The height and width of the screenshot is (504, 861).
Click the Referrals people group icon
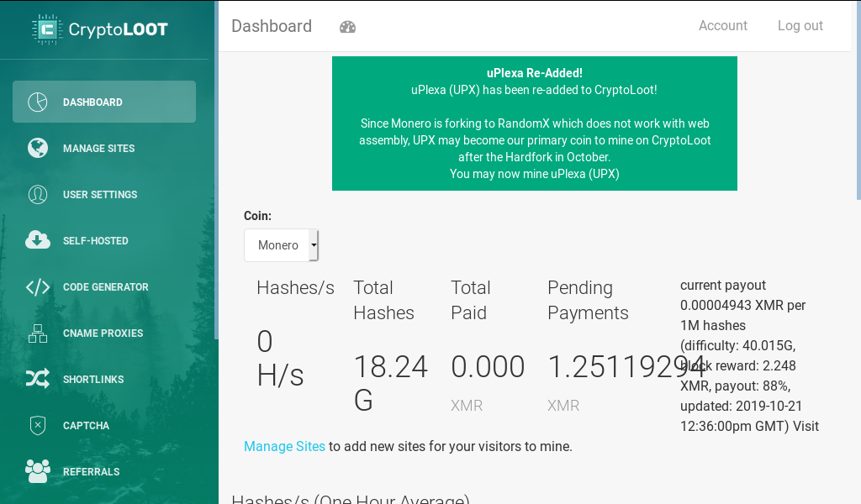coord(37,471)
